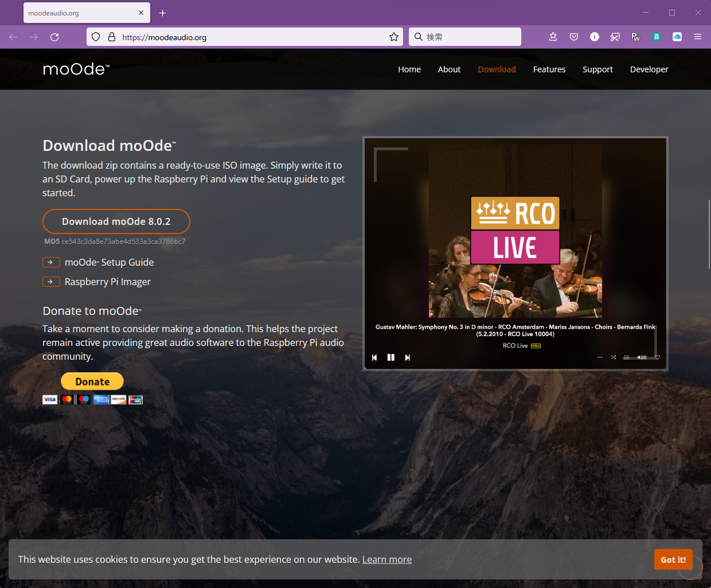Open the queue list icon in player
Screen dimensions: 711x588
pyautogui.click(x=627, y=357)
